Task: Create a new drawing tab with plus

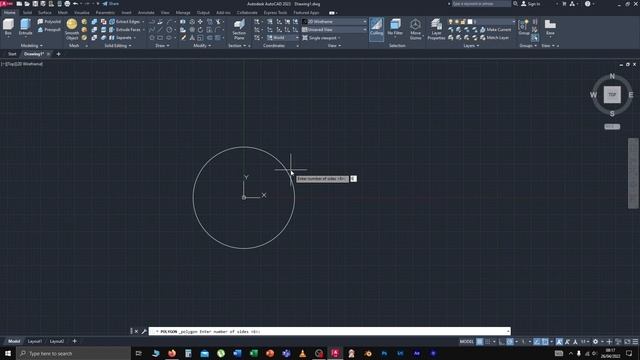Action: 58,54
